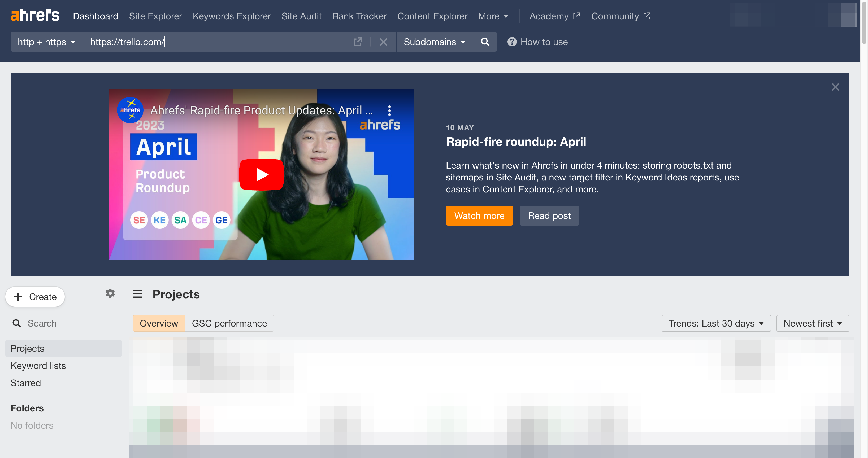The image size is (868, 458).
Task: Go to Dashboard
Action: (96, 16)
